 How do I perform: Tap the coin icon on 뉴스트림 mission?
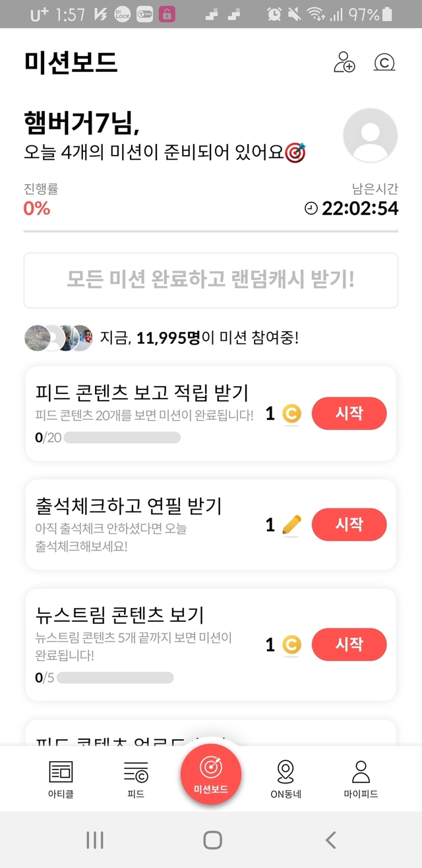(x=291, y=645)
